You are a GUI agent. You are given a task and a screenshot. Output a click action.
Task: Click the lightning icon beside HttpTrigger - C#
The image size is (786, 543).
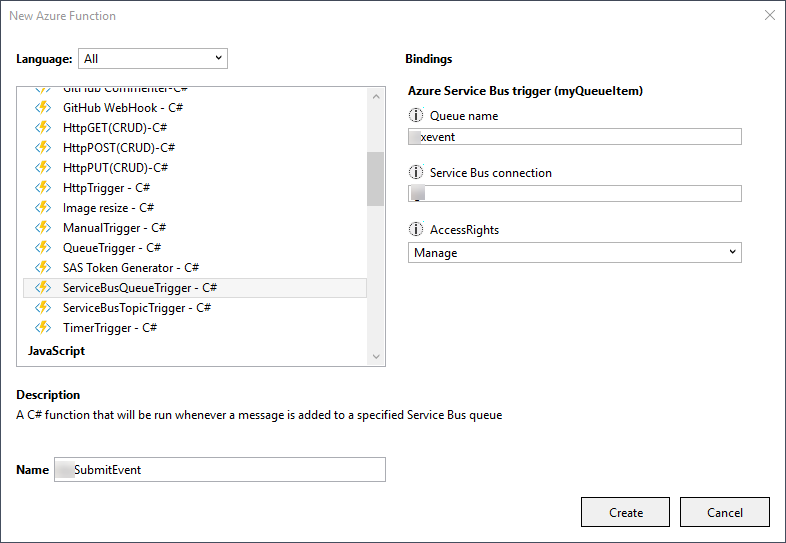43,188
